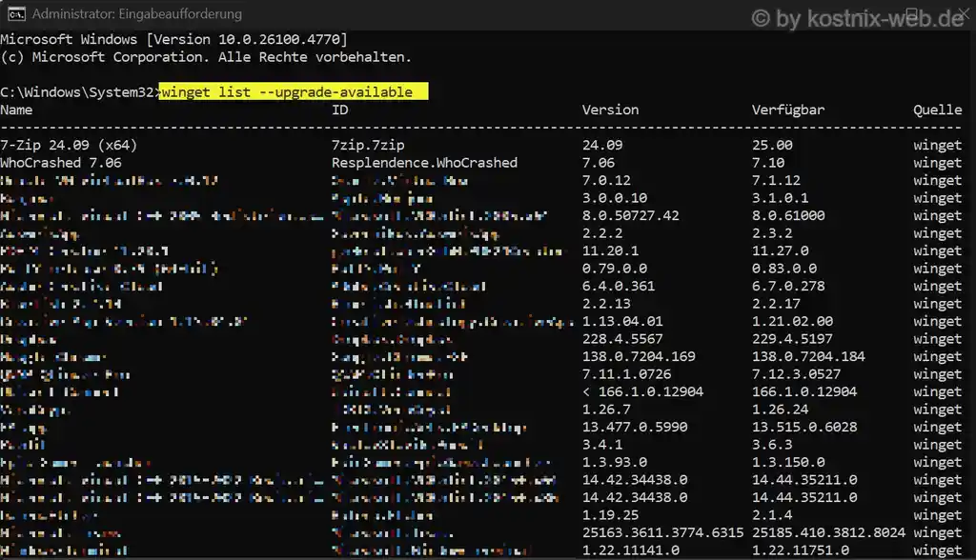
Task: Click the available version '8.0.61000'
Action: (788, 215)
